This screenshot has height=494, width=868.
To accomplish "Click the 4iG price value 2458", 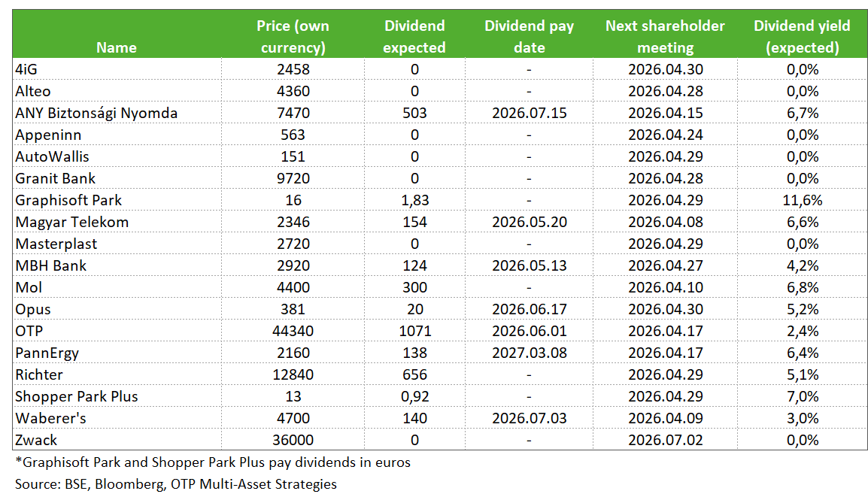I will (x=293, y=69).
